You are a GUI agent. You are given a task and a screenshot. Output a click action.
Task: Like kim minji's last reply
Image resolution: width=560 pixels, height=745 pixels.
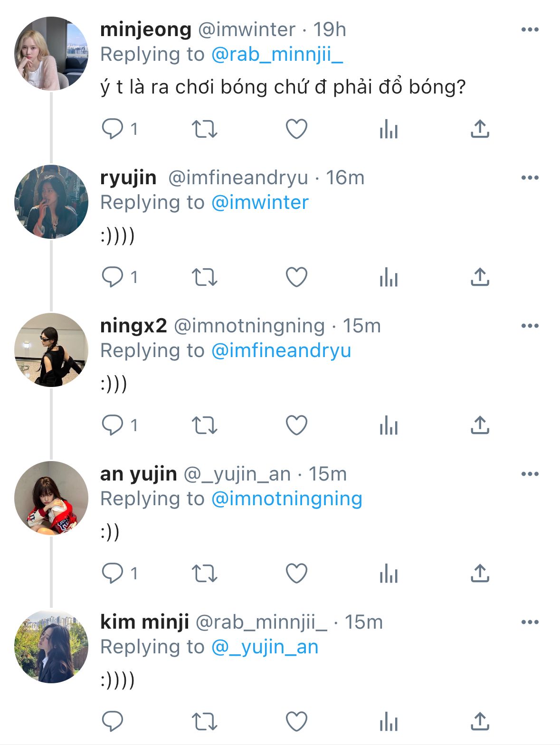coord(296,721)
